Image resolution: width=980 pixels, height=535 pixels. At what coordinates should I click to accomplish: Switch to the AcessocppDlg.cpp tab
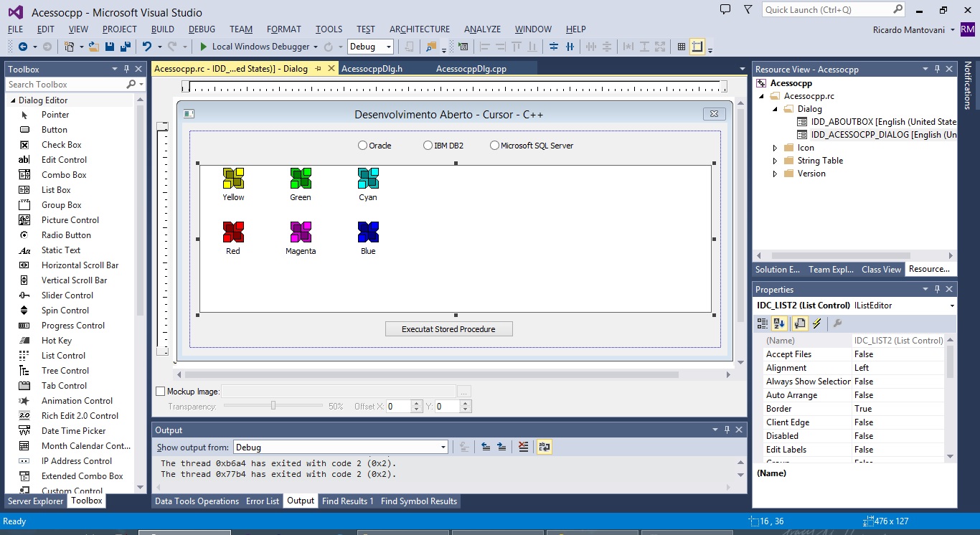[471, 69]
